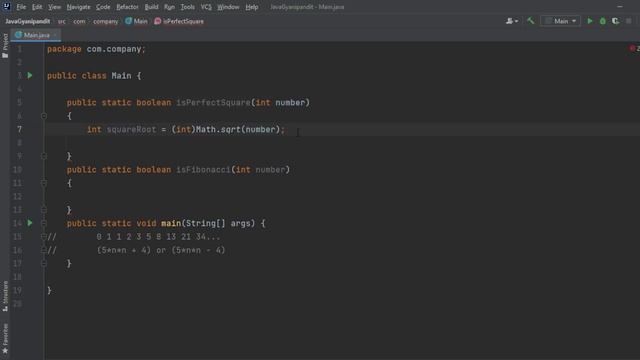The width and height of the screenshot is (640, 360).
Task: Click fold marker at line 17 closing brace
Action: click(x=44, y=264)
